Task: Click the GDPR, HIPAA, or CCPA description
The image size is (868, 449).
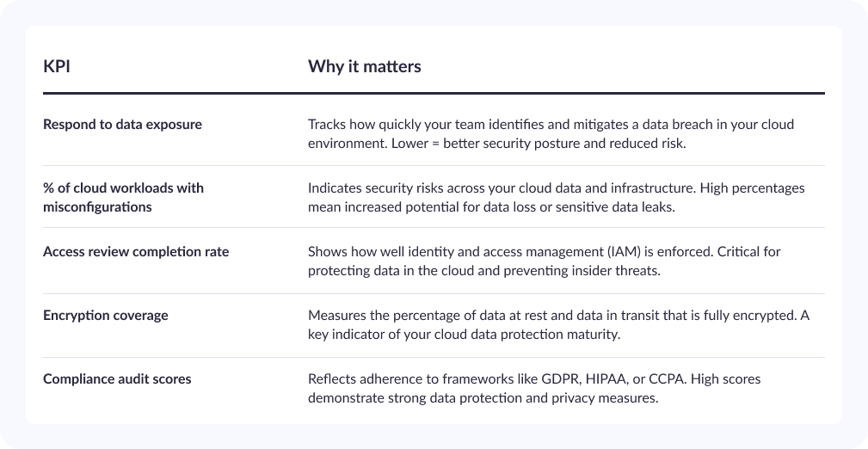Action: click(534, 388)
